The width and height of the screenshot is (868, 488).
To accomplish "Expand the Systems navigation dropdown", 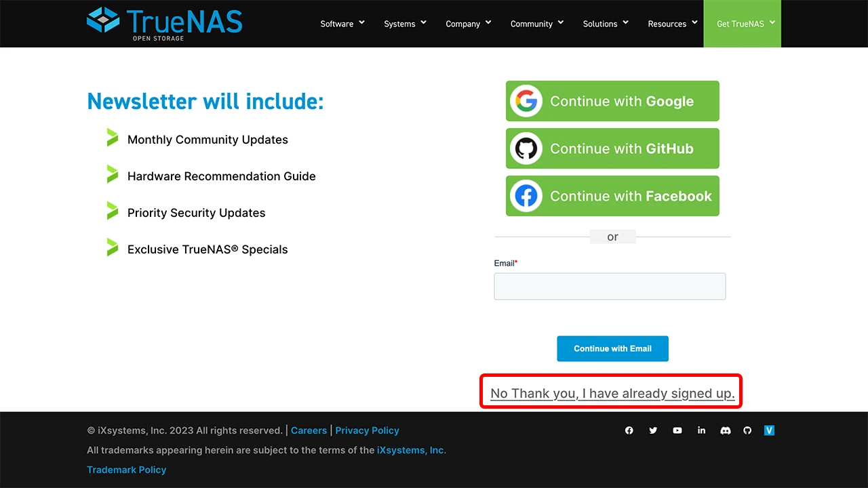I will tap(405, 24).
